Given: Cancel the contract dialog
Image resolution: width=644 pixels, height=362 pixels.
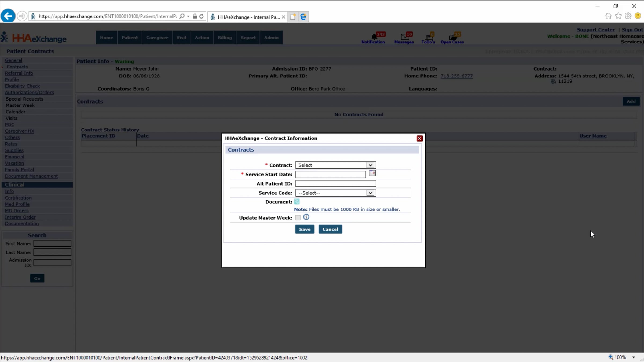Looking at the screenshot, I should coord(330,229).
